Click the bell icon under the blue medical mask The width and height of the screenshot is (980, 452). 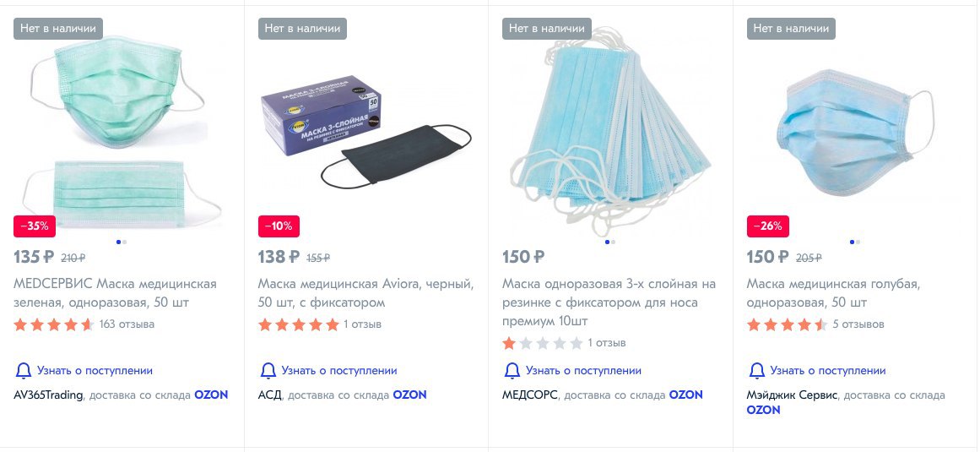pyautogui.click(x=757, y=371)
